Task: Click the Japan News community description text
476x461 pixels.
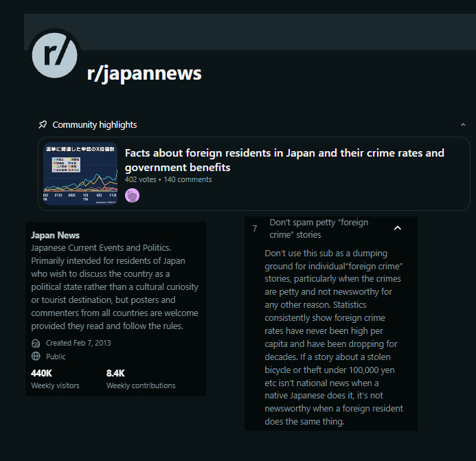Action: coord(115,286)
